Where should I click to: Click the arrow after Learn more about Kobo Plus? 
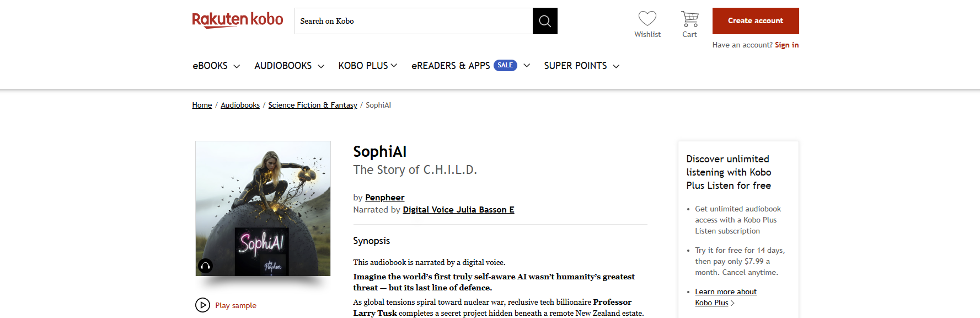click(x=733, y=303)
